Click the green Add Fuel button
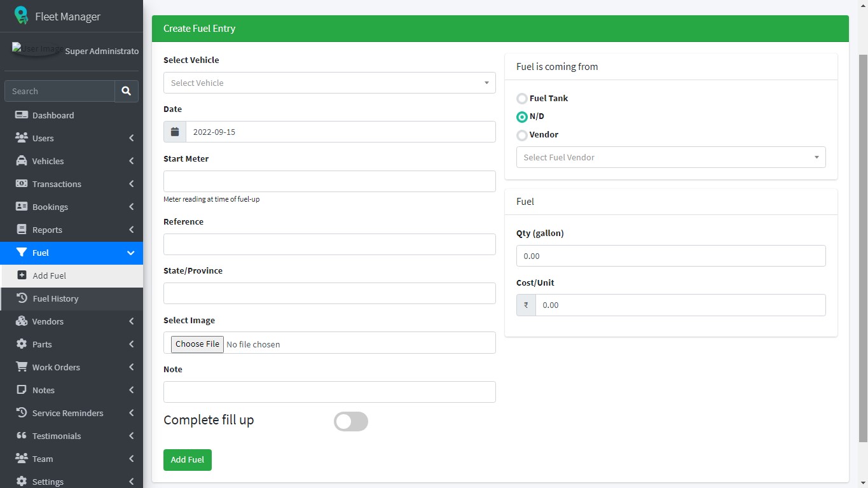Screen dimensions: 868x488 tap(188, 459)
